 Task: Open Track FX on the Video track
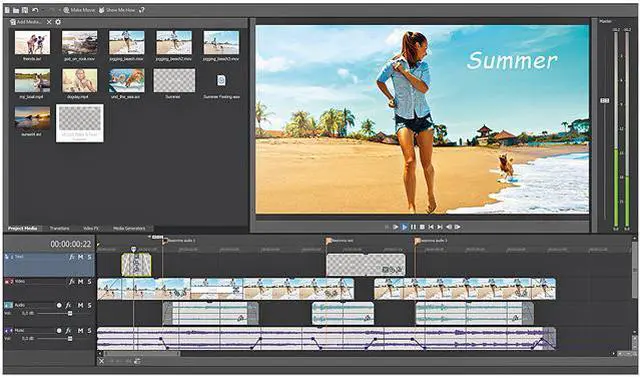pyautogui.click(x=71, y=282)
